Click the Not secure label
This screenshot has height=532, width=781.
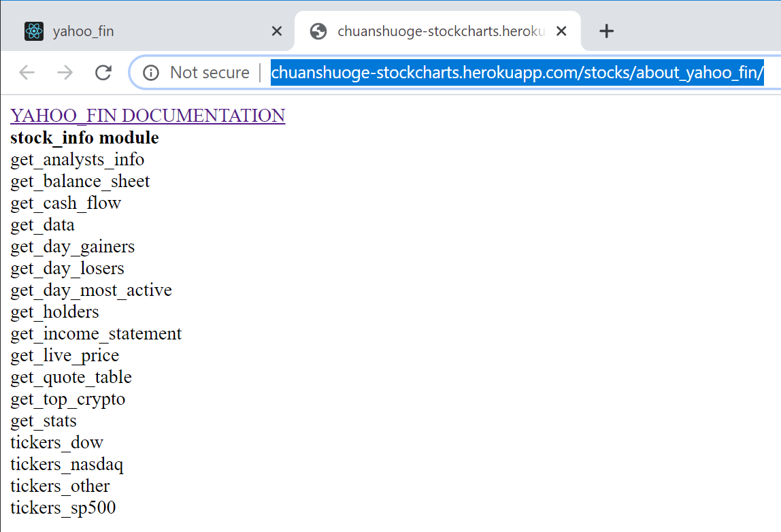coord(210,73)
